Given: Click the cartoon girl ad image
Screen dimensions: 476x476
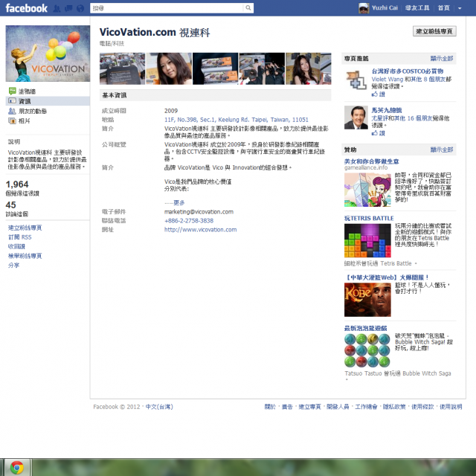Looking at the screenshot, I should [367, 190].
